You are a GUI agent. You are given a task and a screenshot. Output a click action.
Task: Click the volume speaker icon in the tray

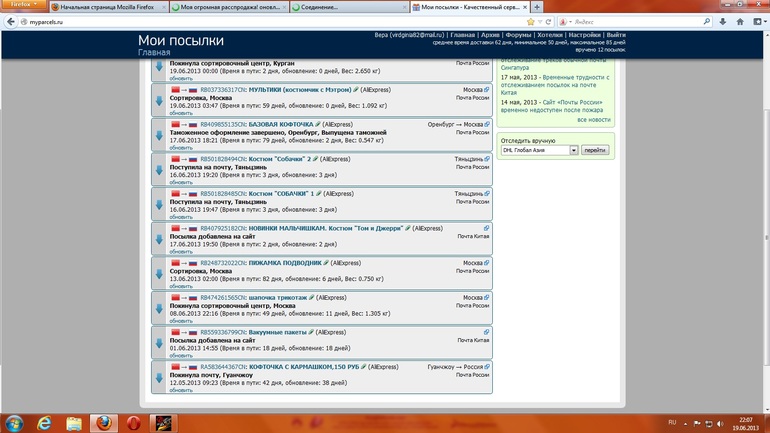tap(720, 424)
